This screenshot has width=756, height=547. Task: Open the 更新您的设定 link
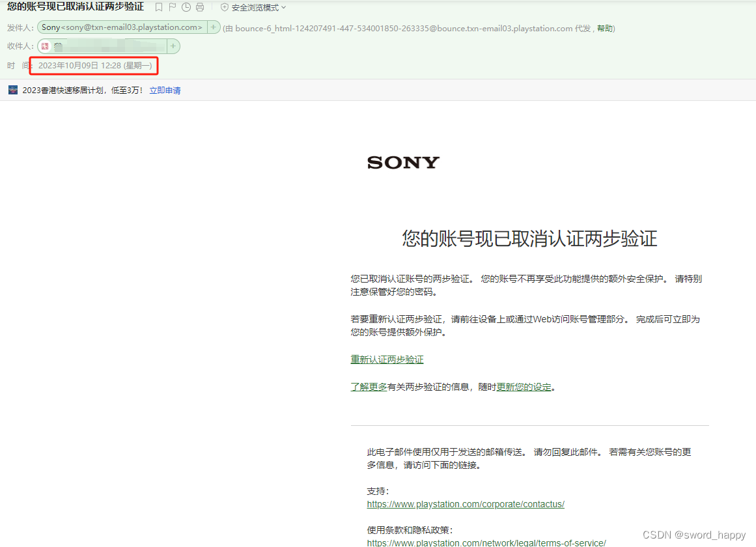coord(524,387)
